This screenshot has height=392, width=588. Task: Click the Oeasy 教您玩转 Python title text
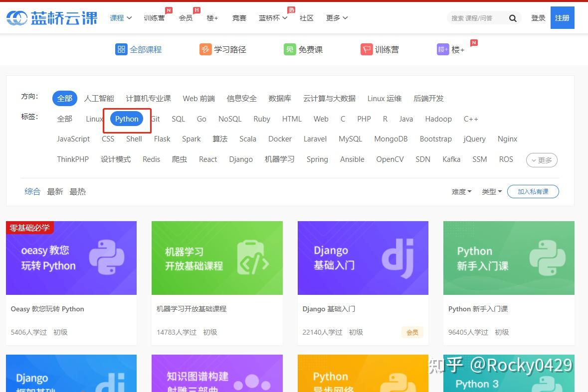pyautogui.click(x=47, y=309)
